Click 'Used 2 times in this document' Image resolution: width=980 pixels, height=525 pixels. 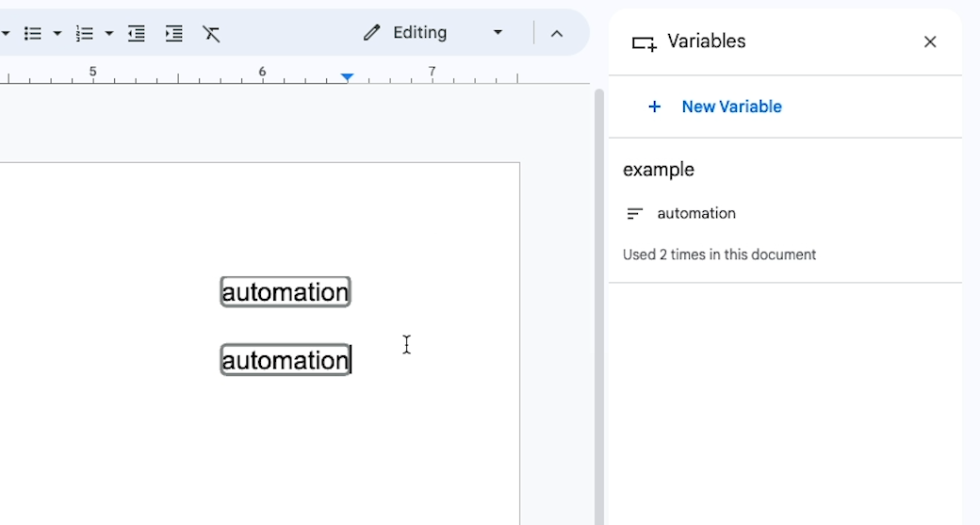pos(719,254)
